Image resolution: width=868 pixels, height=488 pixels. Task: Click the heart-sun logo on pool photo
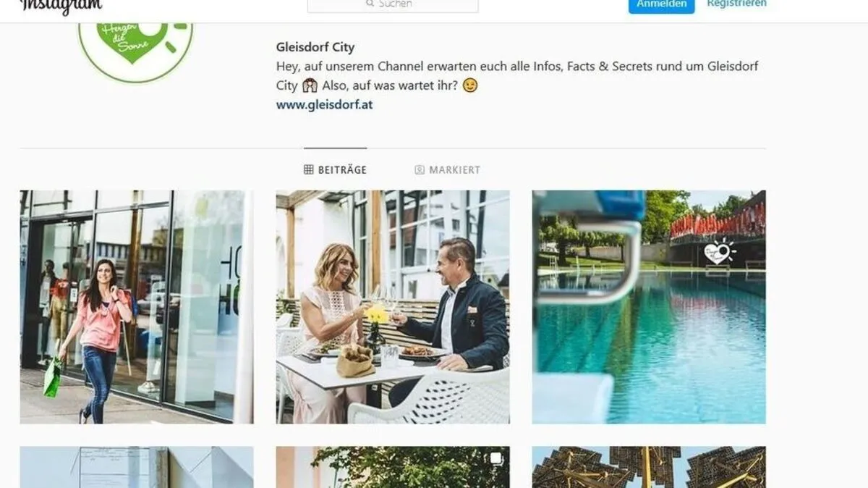[720, 252]
